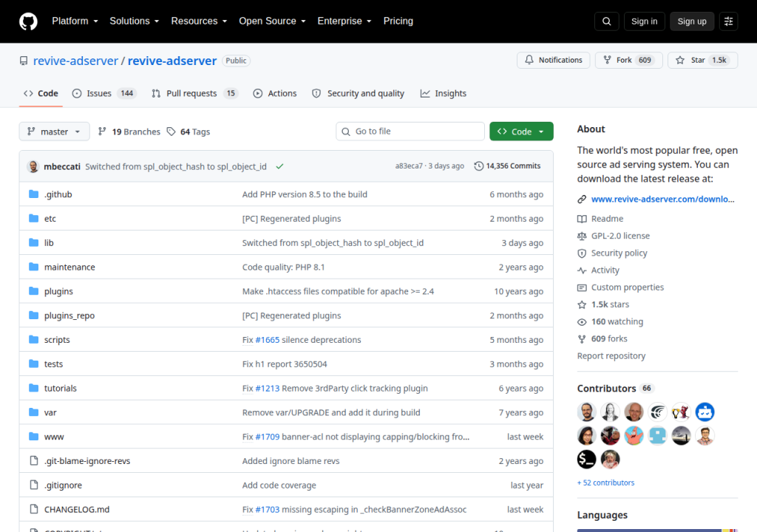Click the Report repository link
This screenshot has width=757, height=532.
coord(611,356)
